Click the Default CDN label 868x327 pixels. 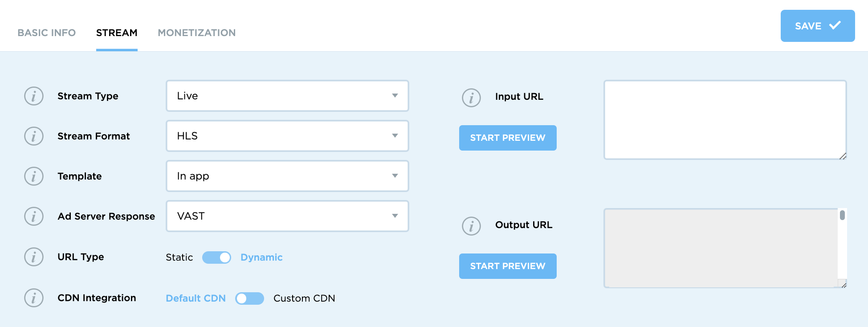(x=196, y=298)
